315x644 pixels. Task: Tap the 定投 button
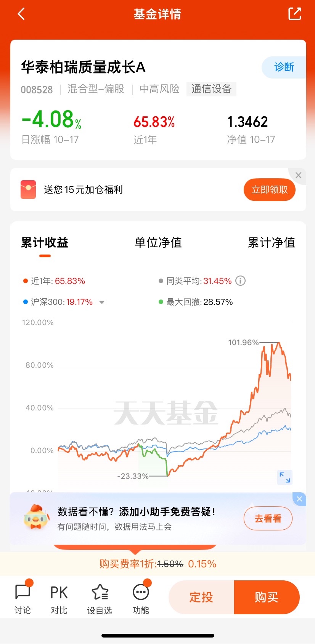pos(201,597)
